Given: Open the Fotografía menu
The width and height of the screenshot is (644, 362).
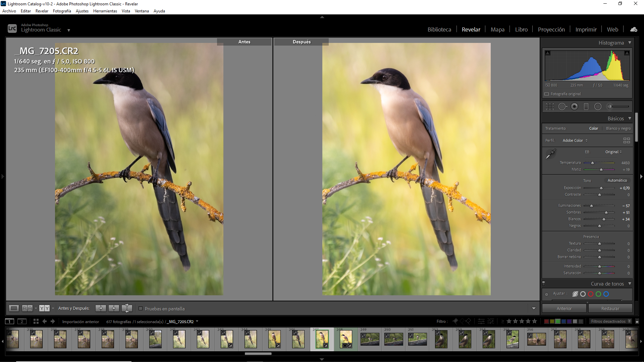Looking at the screenshot, I should [x=62, y=11].
